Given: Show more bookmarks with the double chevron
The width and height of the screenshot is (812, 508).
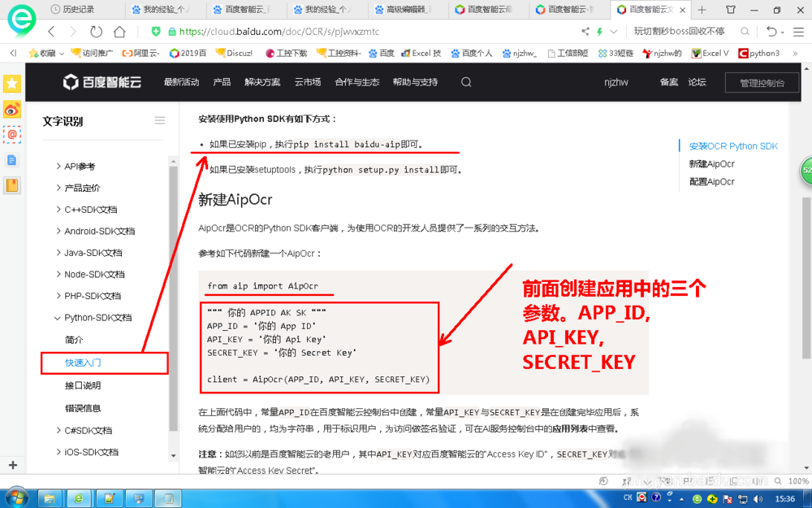Looking at the screenshot, I should (795, 53).
